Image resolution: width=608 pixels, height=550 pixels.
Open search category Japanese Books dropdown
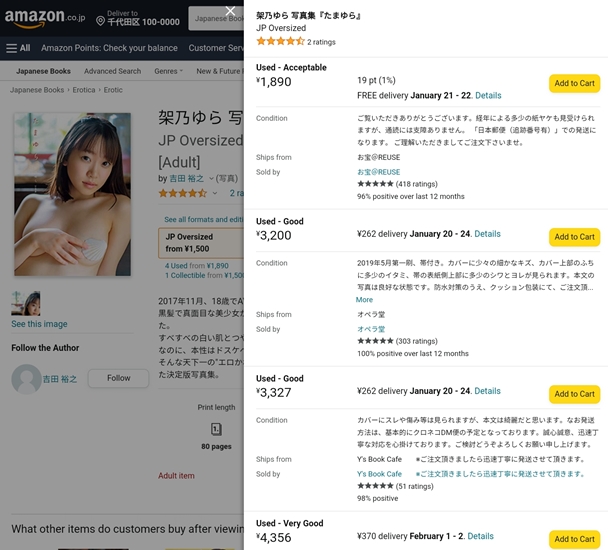pos(216,18)
